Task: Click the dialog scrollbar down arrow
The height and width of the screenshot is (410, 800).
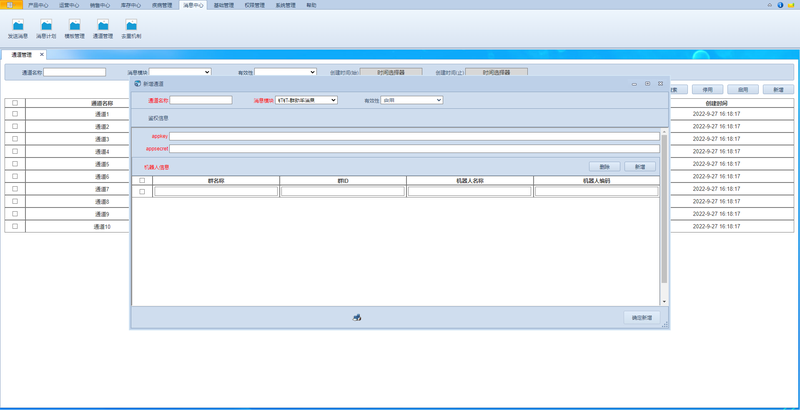Action: [664, 302]
